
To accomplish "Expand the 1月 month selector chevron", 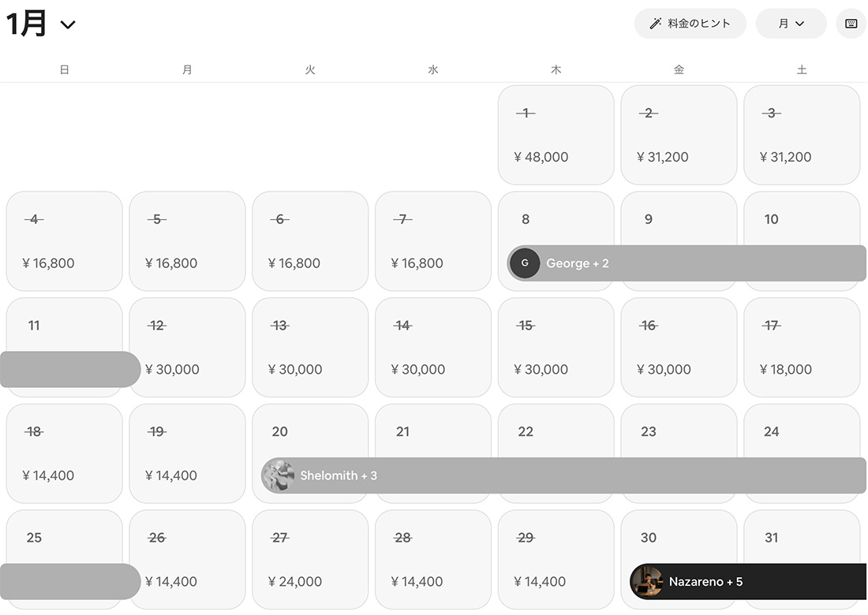I will point(69,24).
